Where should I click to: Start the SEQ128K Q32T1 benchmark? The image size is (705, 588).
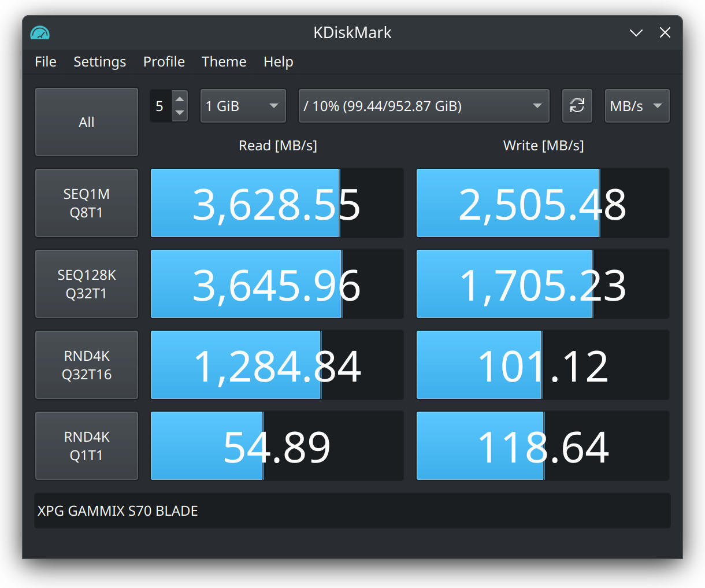coord(87,284)
